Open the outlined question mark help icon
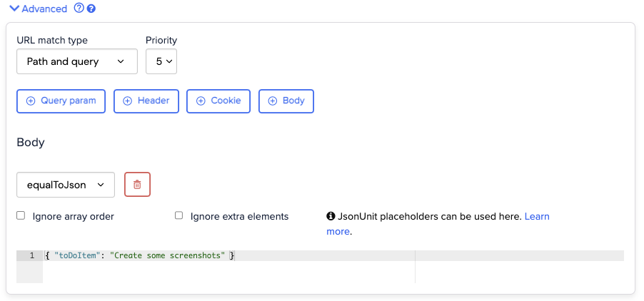This screenshot has height=301, width=644. coord(79,8)
